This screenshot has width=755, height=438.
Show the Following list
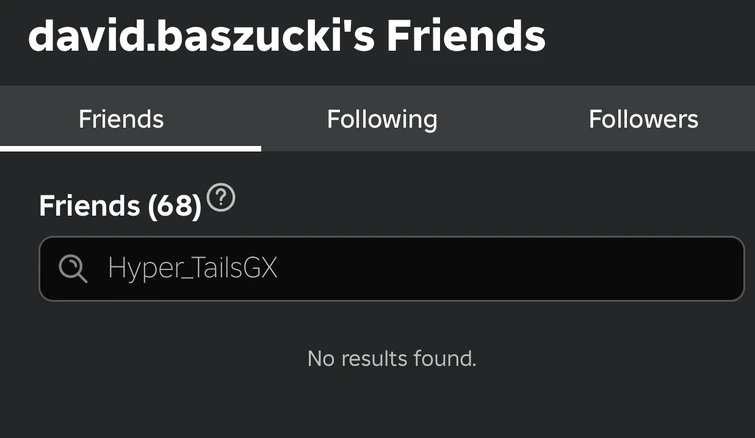(x=382, y=119)
